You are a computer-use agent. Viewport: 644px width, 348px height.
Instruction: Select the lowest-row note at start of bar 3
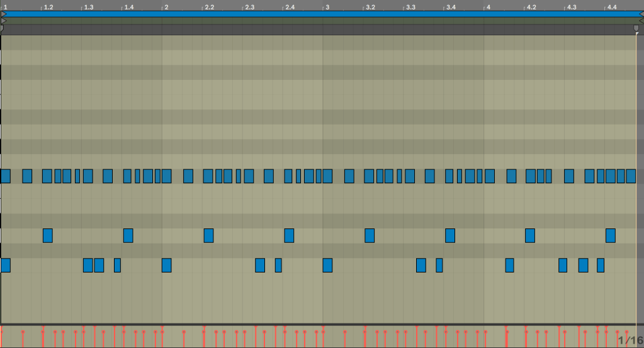[x=327, y=265]
